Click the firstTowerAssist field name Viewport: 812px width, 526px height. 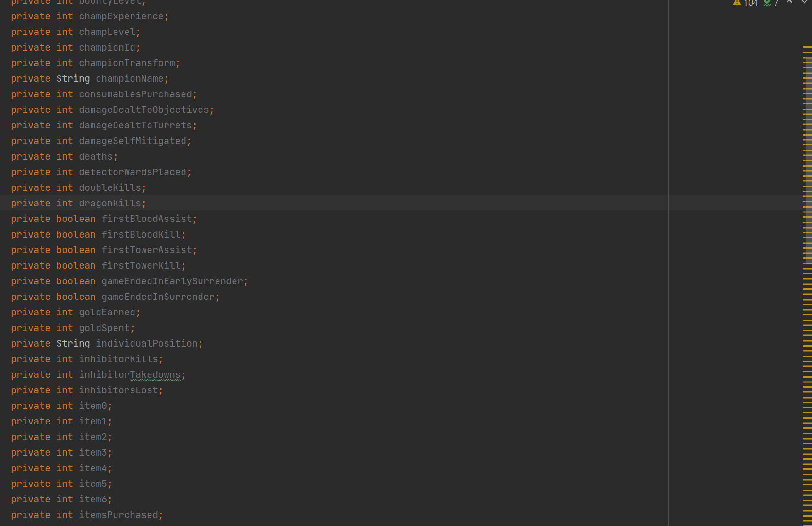147,250
